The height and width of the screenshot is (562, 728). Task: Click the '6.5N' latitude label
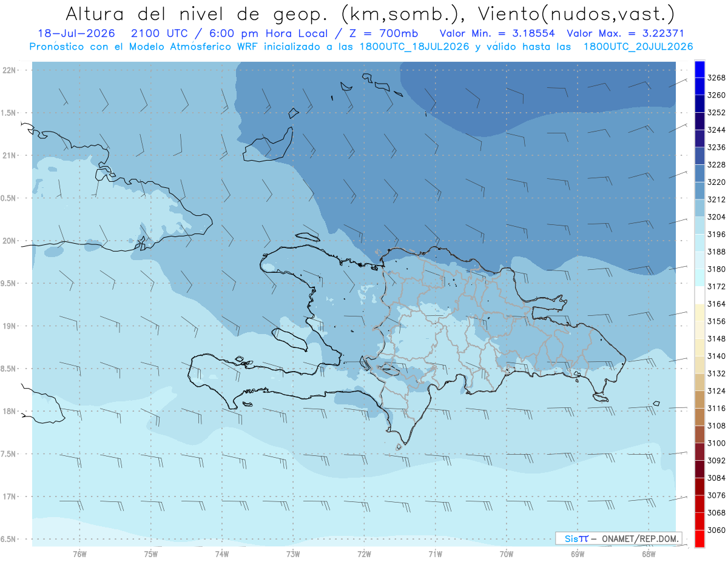(x=8, y=539)
